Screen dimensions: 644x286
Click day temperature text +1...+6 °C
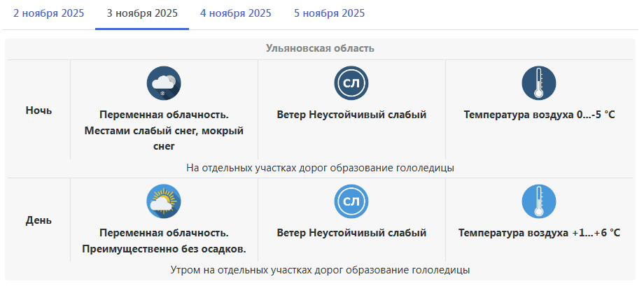click(x=539, y=232)
